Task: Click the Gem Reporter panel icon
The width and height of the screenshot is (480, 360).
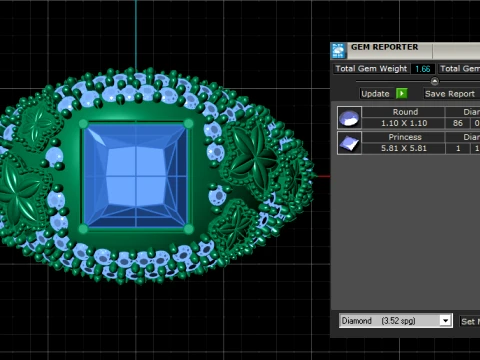Action: [338, 51]
